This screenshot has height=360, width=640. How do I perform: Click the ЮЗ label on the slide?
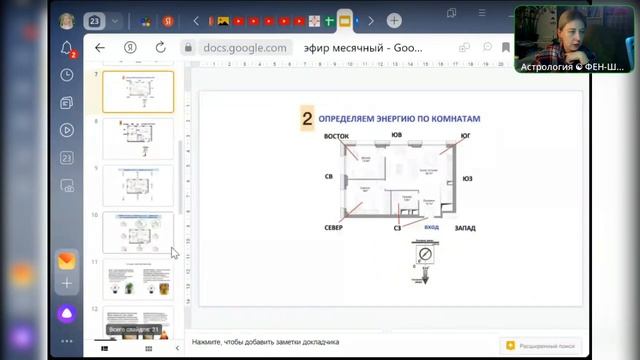[x=467, y=179]
